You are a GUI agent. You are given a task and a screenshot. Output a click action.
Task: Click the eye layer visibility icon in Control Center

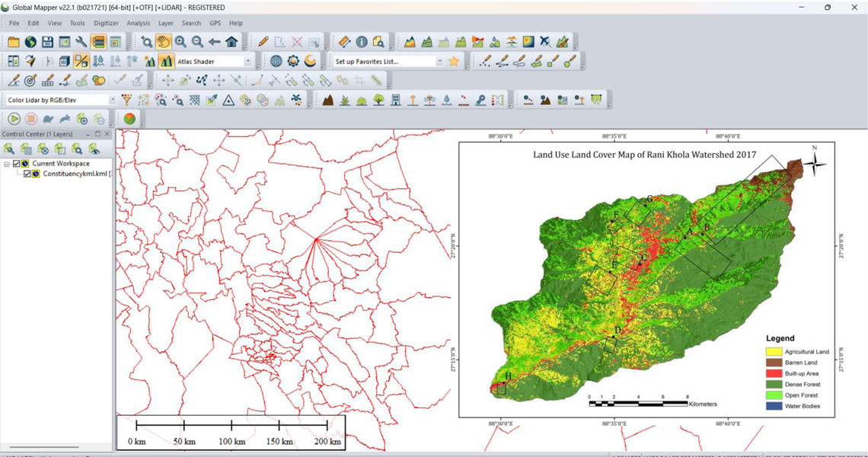point(94,149)
